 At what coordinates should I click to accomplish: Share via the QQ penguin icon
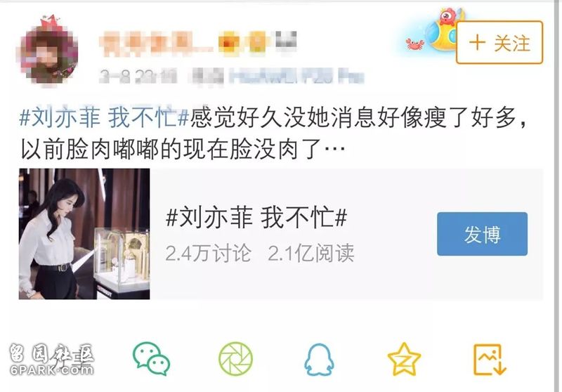pos(319,360)
